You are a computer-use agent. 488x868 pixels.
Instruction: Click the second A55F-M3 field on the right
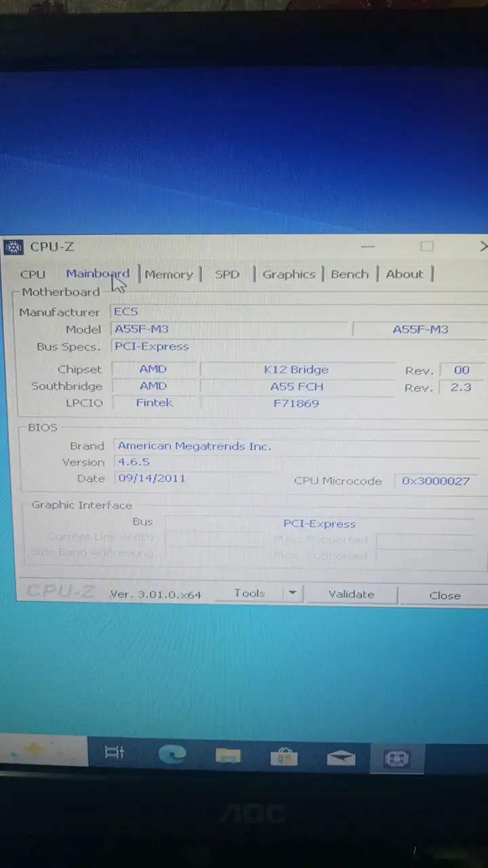point(420,330)
